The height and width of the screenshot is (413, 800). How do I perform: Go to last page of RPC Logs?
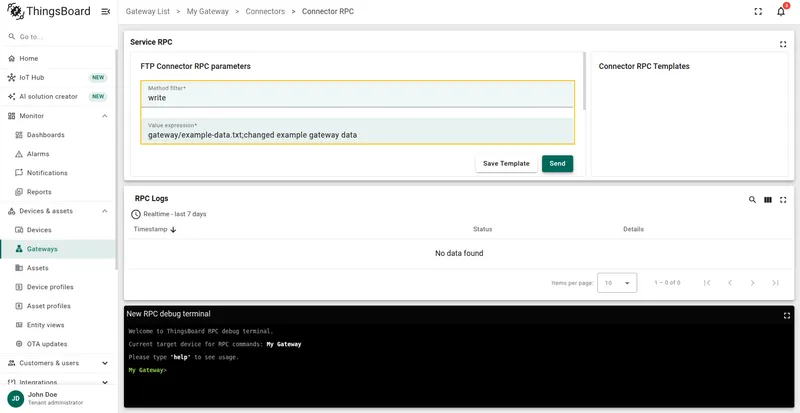pyautogui.click(x=775, y=283)
